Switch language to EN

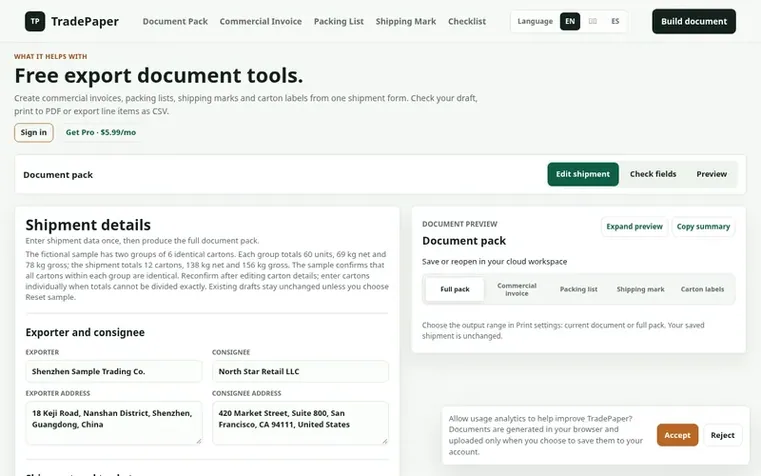(x=570, y=21)
